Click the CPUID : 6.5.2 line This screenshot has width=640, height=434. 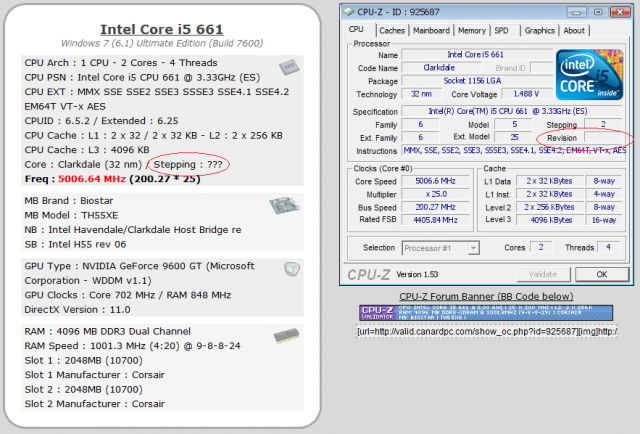click(101, 121)
